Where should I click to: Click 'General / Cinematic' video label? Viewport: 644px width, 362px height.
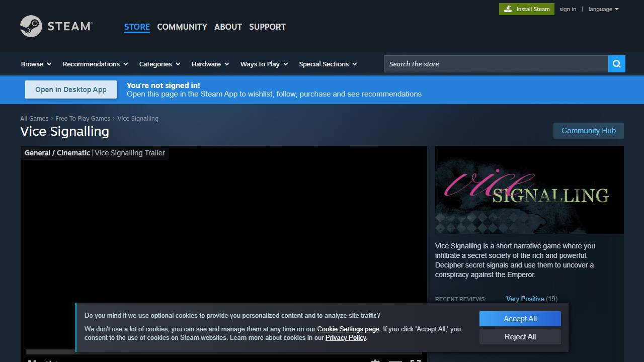[x=57, y=153]
